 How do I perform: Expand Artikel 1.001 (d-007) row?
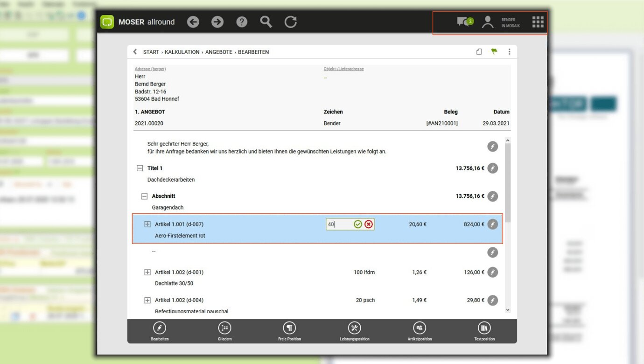(147, 224)
